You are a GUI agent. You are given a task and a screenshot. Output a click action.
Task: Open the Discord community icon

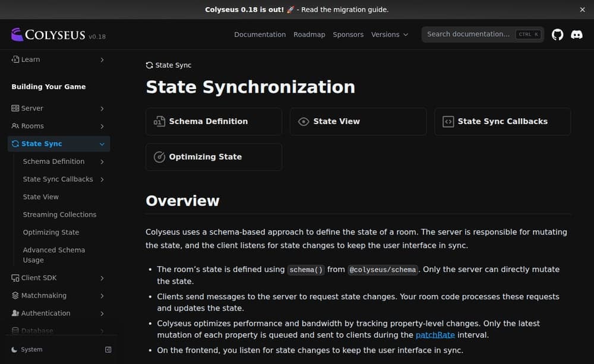pos(577,34)
